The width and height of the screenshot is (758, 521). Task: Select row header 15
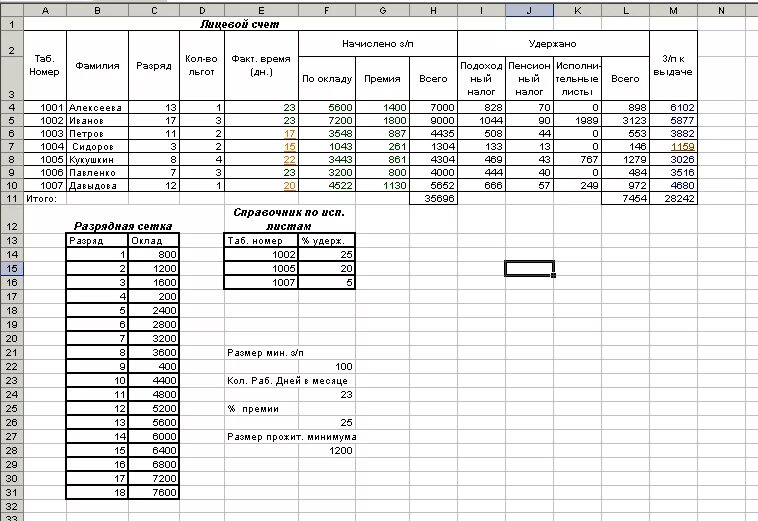(x=12, y=269)
